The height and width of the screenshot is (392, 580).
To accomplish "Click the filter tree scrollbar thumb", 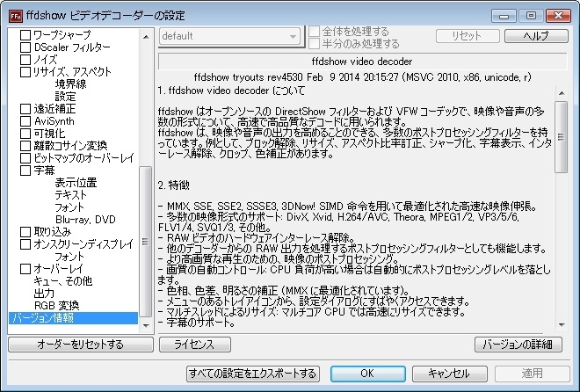I will coord(146,242).
